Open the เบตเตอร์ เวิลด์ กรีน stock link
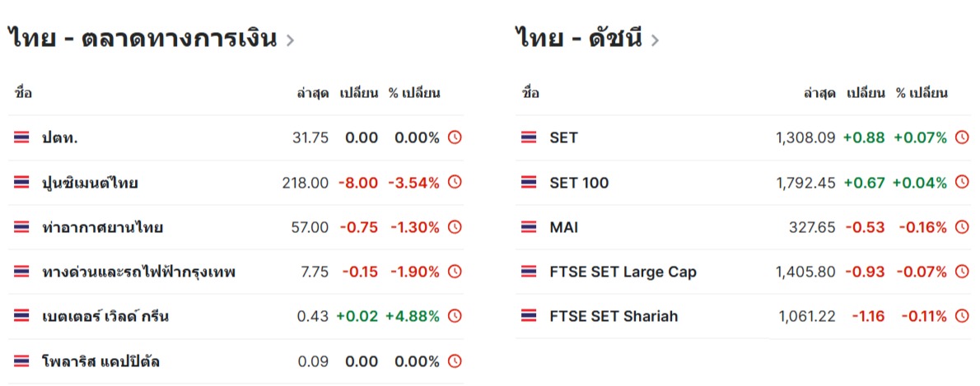 105,316
